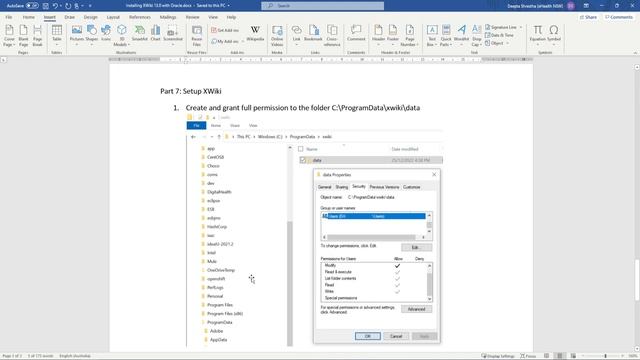Open the 3D Models dropdown
The image size is (640, 360).
point(121,36)
